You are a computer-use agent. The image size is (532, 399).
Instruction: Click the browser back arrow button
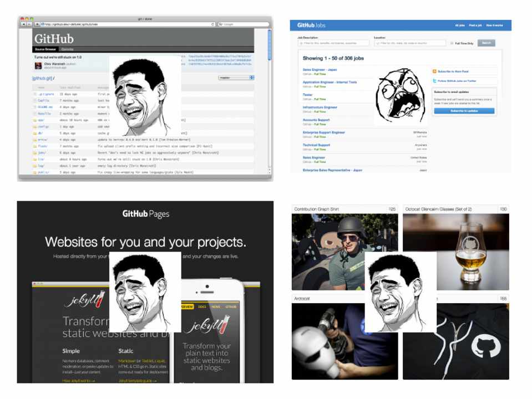click(23, 24)
